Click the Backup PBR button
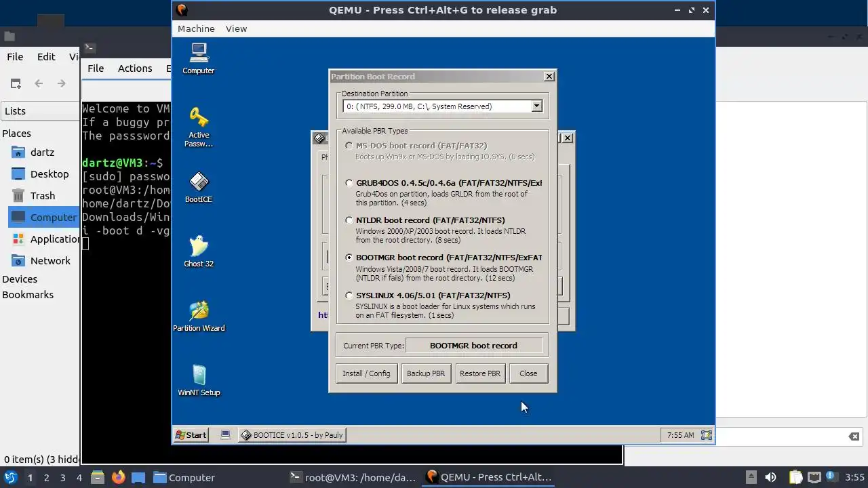 point(426,373)
